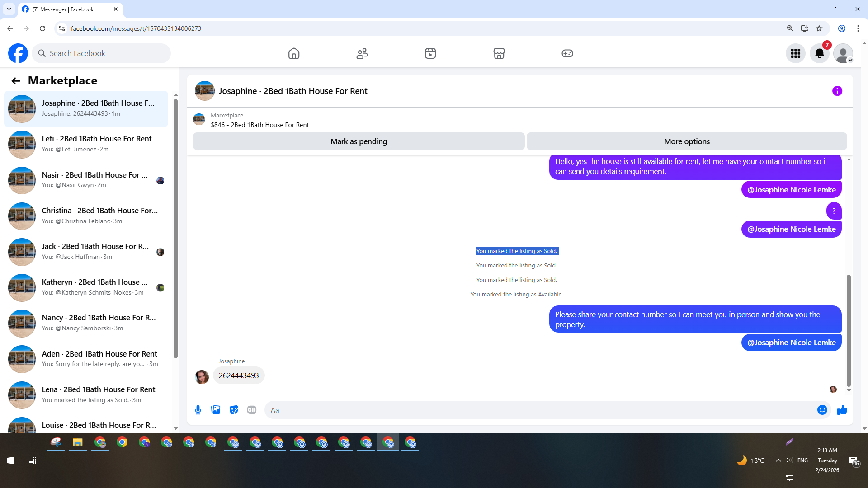The width and height of the screenshot is (868, 488).
Task: Open conversation information (purple i icon)
Action: 837,91
